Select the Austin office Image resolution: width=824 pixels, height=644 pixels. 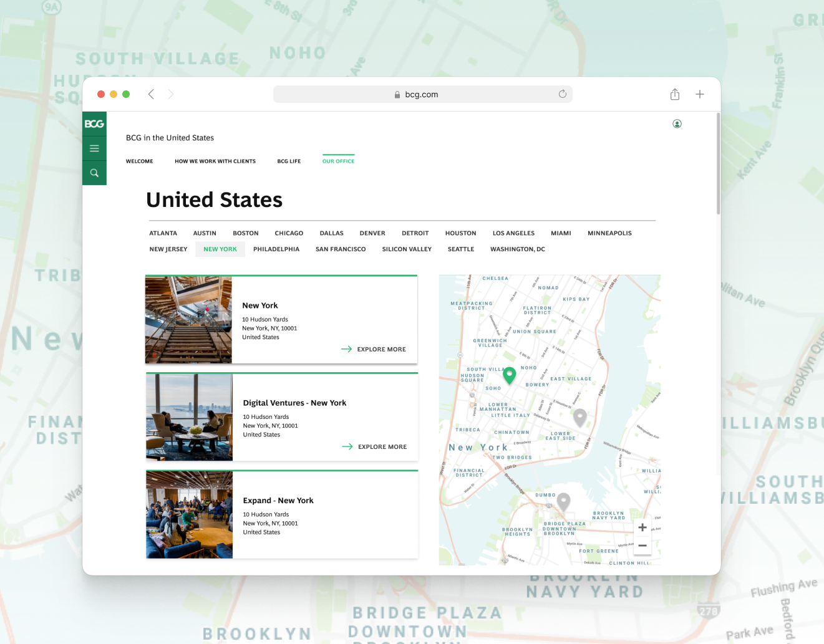tap(205, 233)
